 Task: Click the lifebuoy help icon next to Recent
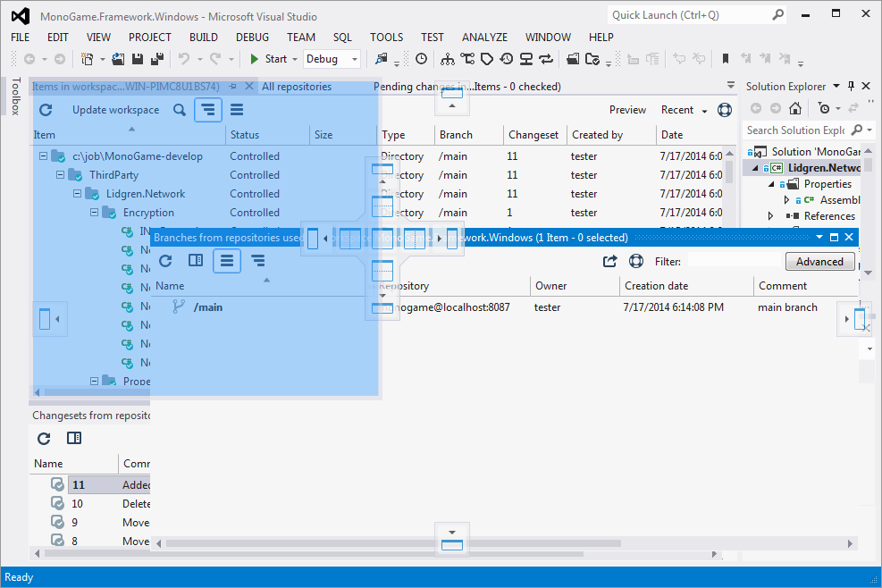point(725,110)
